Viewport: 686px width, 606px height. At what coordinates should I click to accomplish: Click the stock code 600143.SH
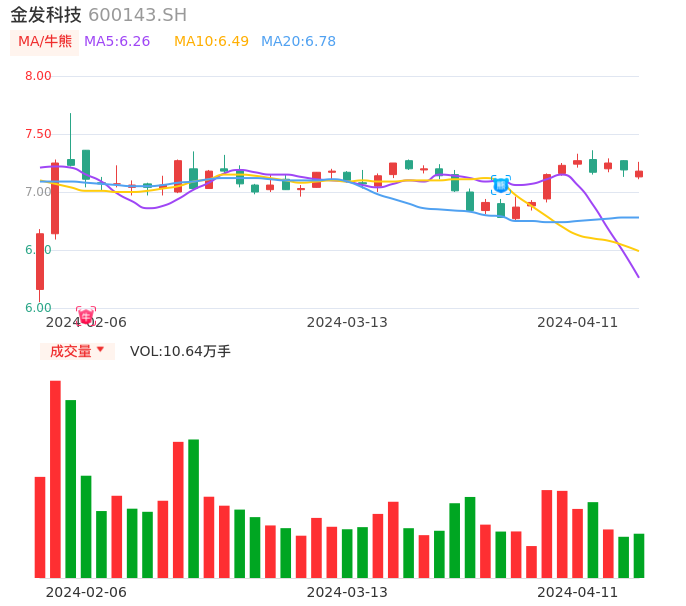(x=138, y=15)
